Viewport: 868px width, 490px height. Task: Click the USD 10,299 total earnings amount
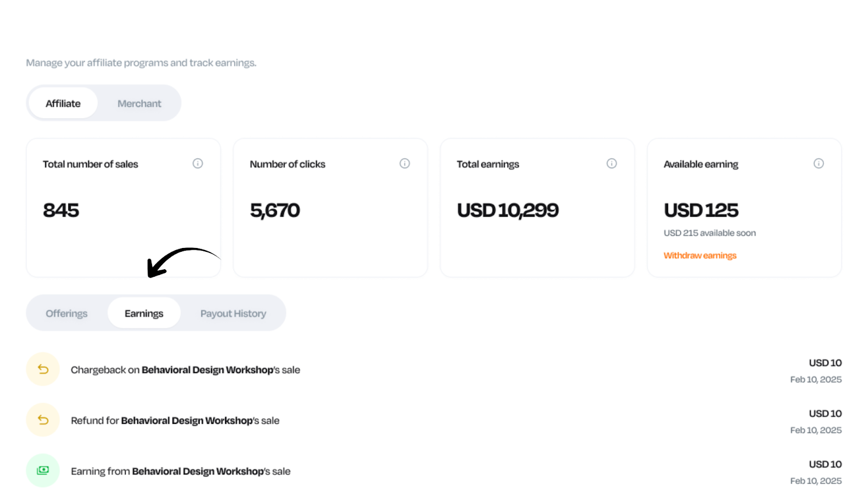[x=508, y=210]
